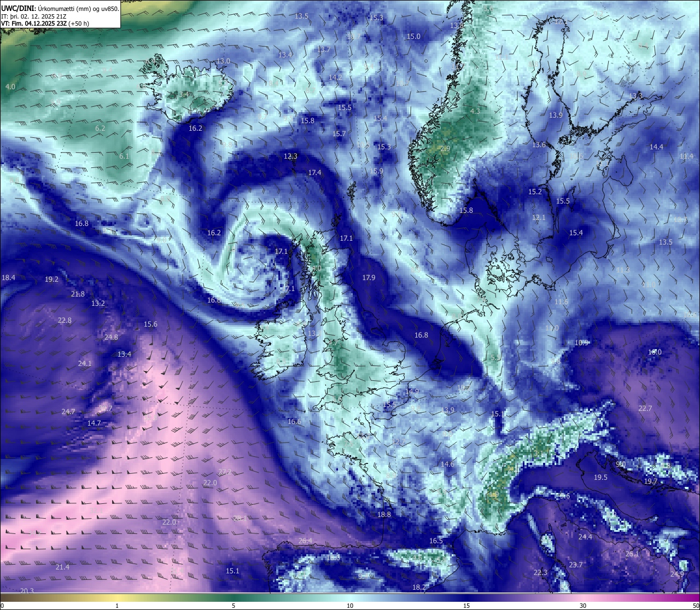Image resolution: width=700 pixels, height=610 pixels.
Task: Select the 24.1 value label
Action: (85, 364)
